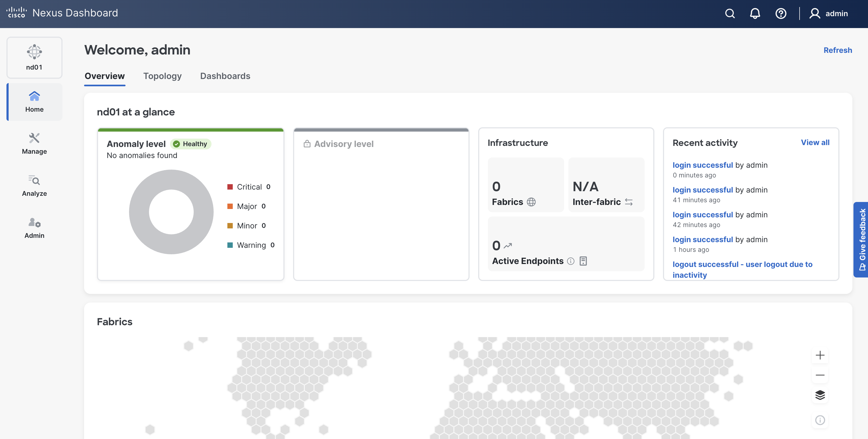Click the search magnifier icon in header

(730, 13)
